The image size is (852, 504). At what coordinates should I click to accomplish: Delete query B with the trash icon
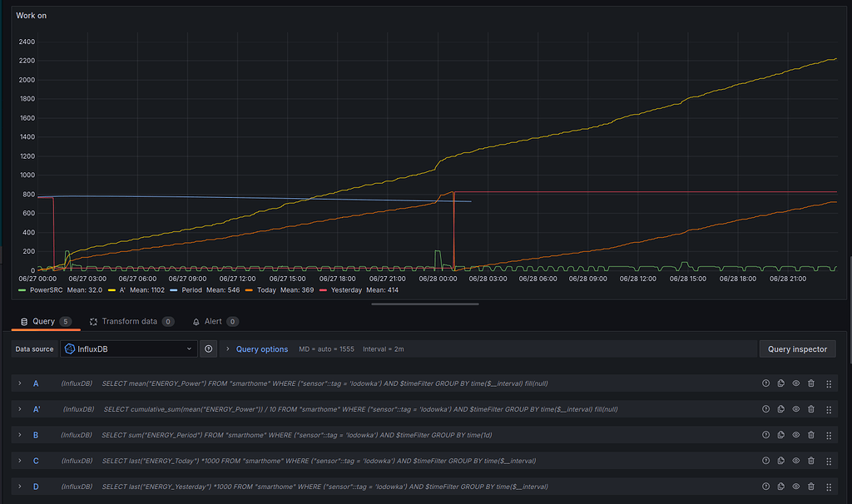coord(811,434)
